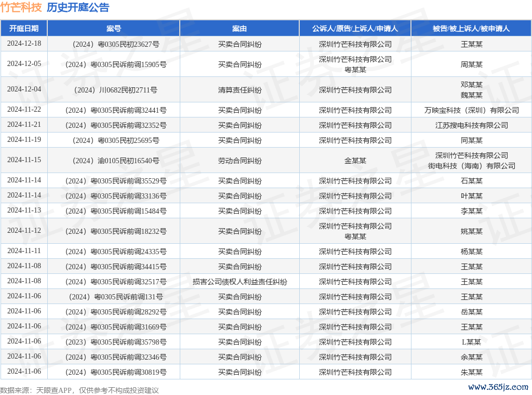Click defendant 江苏搜电科技有限公司

click(472, 126)
